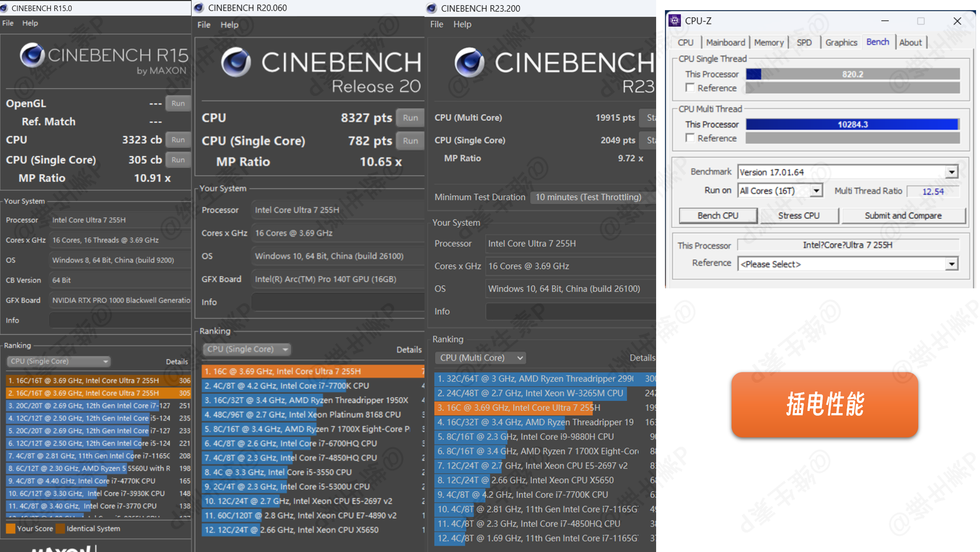Click the CPU-Z app icon in title bar

[x=675, y=21]
